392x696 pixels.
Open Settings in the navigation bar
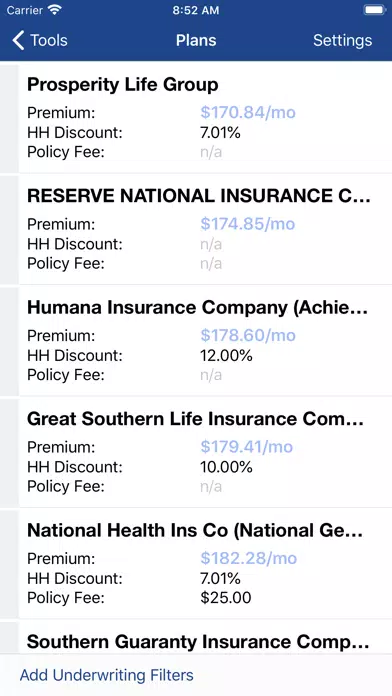342,40
